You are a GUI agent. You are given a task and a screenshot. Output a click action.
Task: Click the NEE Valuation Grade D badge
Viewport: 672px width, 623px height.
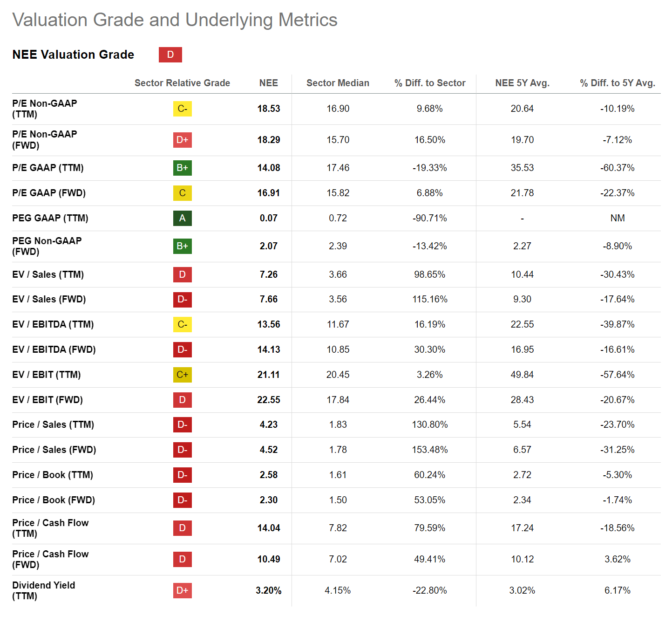click(x=170, y=55)
